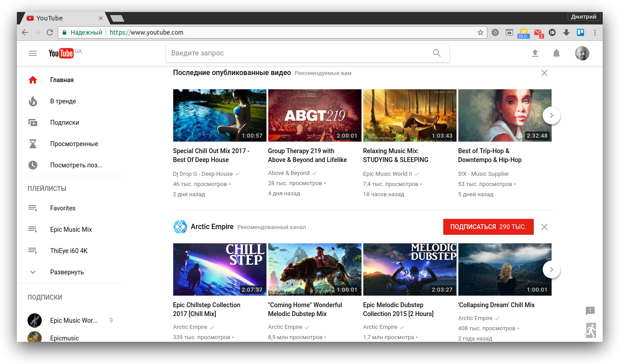Screen dimensions: 620x364
Task: Dismiss the Arctic Empire recommended channel
Action: click(544, 227)
